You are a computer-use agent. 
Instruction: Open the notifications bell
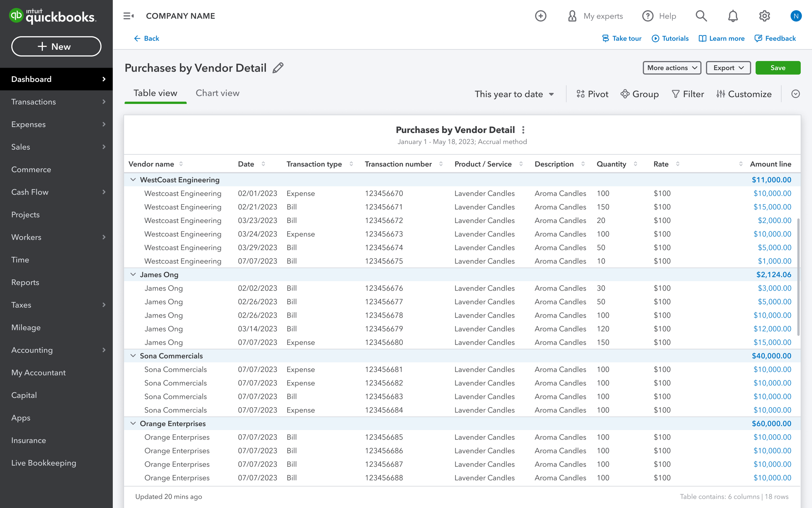733,16
